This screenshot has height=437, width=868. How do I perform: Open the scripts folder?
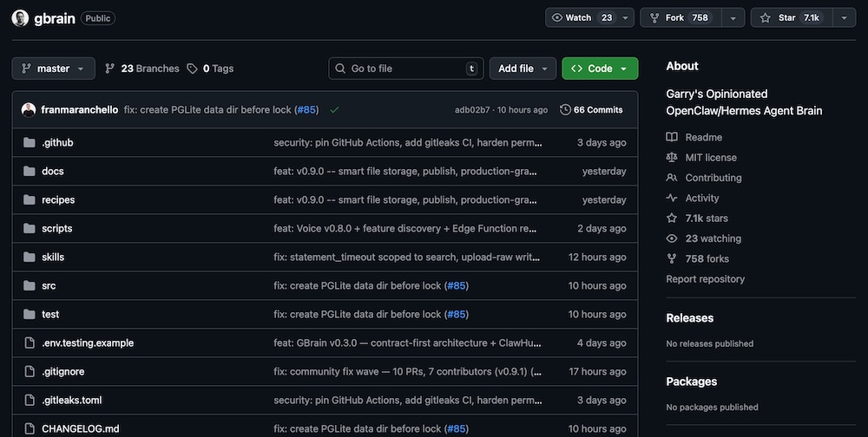point(57,228)
